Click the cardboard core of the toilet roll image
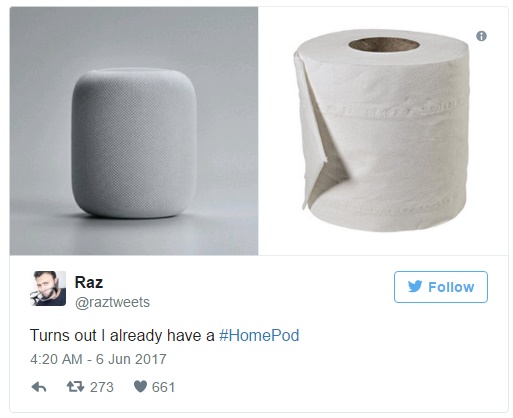Viewport: 513px width, 418px height. tap(384, 45)
